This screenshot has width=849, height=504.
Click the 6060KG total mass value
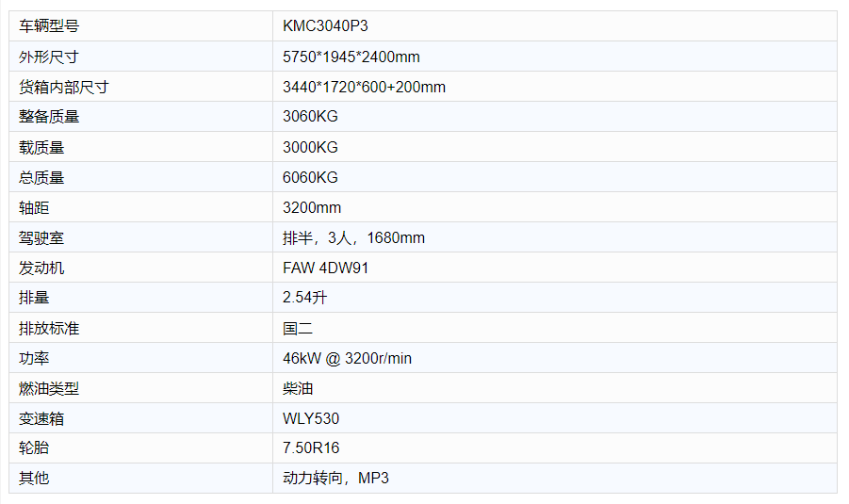(310, 177)
